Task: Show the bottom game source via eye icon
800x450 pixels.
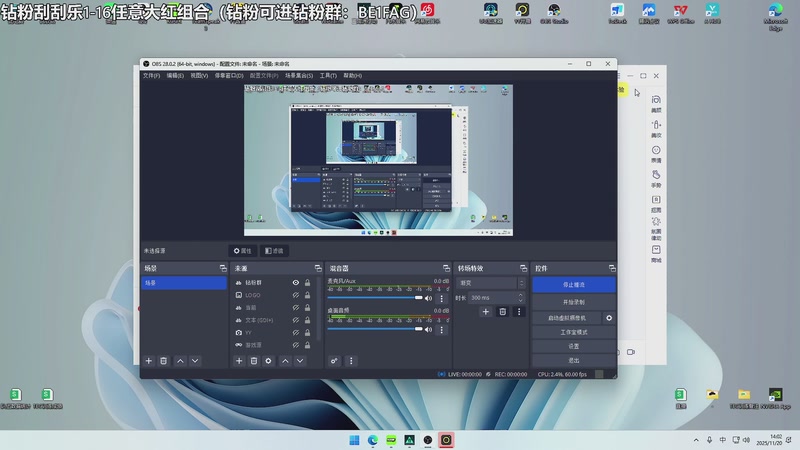Action: point(295,345)
